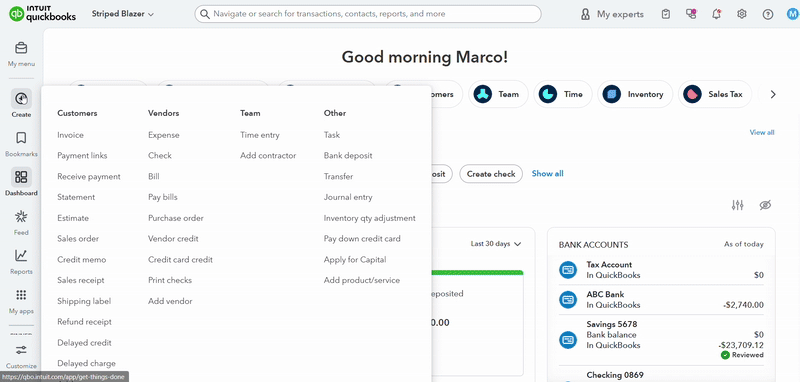Image resolution: width=800 pixels, height=382 pixels.
Task: Open Reports chart icon in sidebar
Action: tap(21, 256)
